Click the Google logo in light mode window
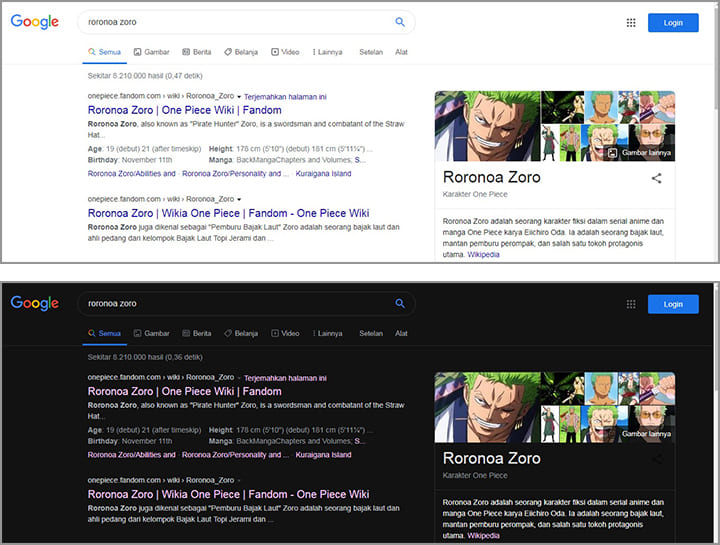 pyautogui.click(x=34, y=21)
